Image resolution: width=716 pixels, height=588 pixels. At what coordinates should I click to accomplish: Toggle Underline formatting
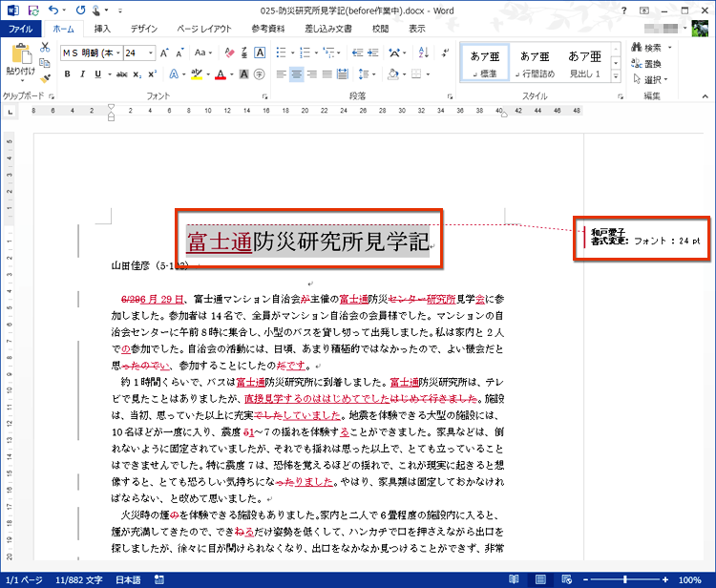coord(97,73)
